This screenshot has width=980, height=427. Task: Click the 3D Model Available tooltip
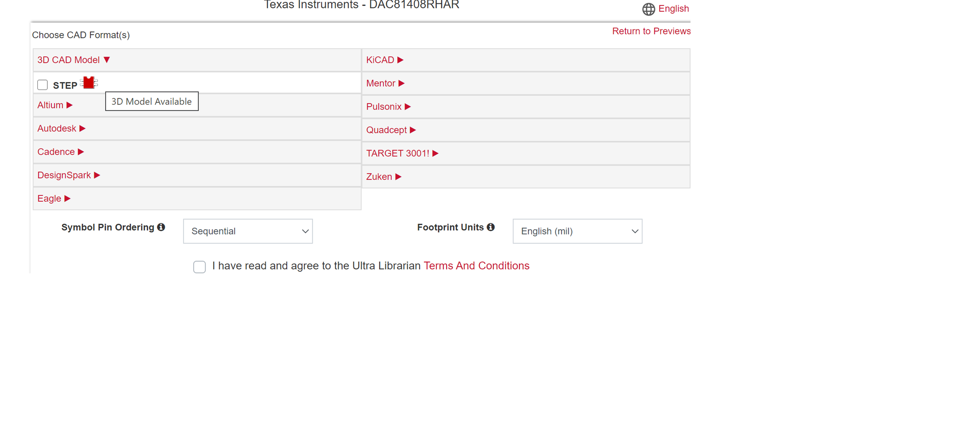click(x=152, y=101)
